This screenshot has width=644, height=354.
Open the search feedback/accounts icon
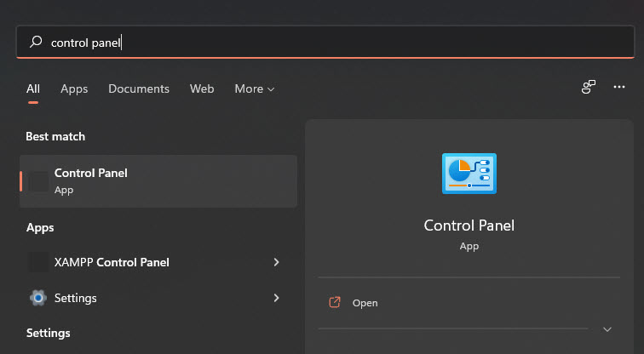coord(588,87)
